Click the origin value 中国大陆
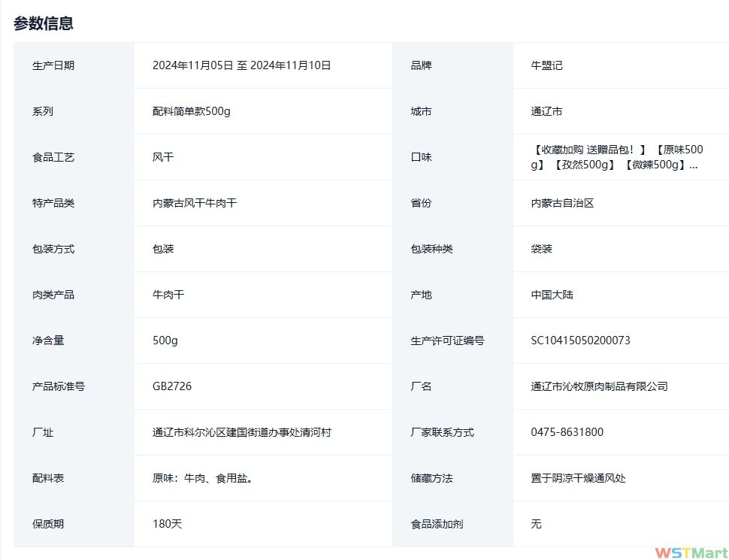The image size is (729, 560). 552,295
